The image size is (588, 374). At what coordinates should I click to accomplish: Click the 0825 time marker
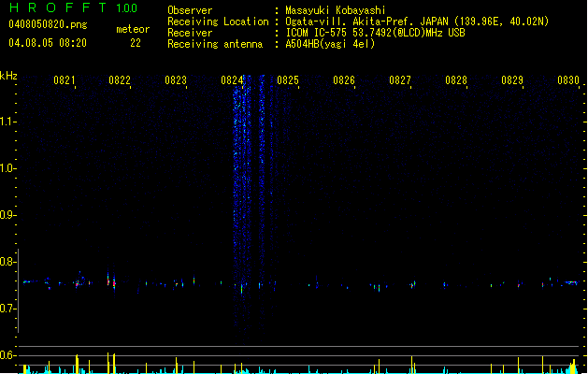(x=288, y=80)
